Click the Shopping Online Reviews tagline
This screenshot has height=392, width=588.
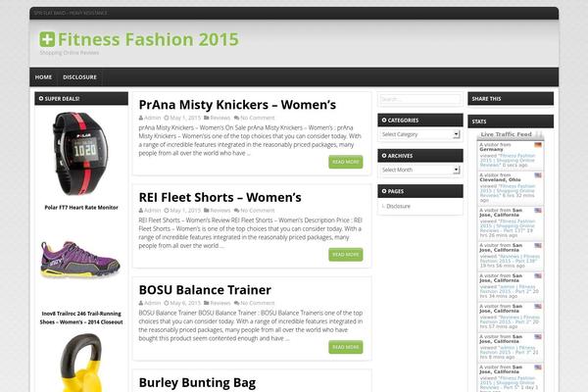[70, 53]
